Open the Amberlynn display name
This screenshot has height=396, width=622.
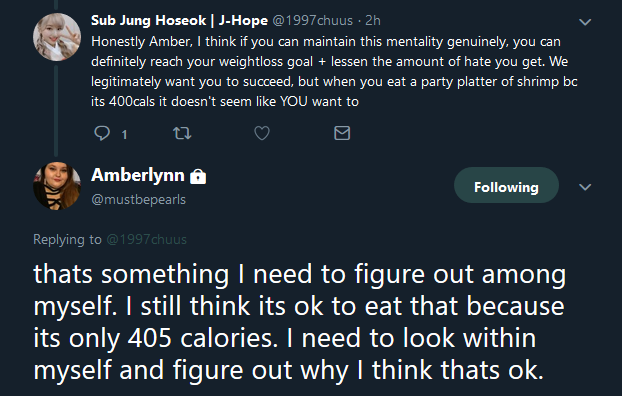tap(138, 175)
